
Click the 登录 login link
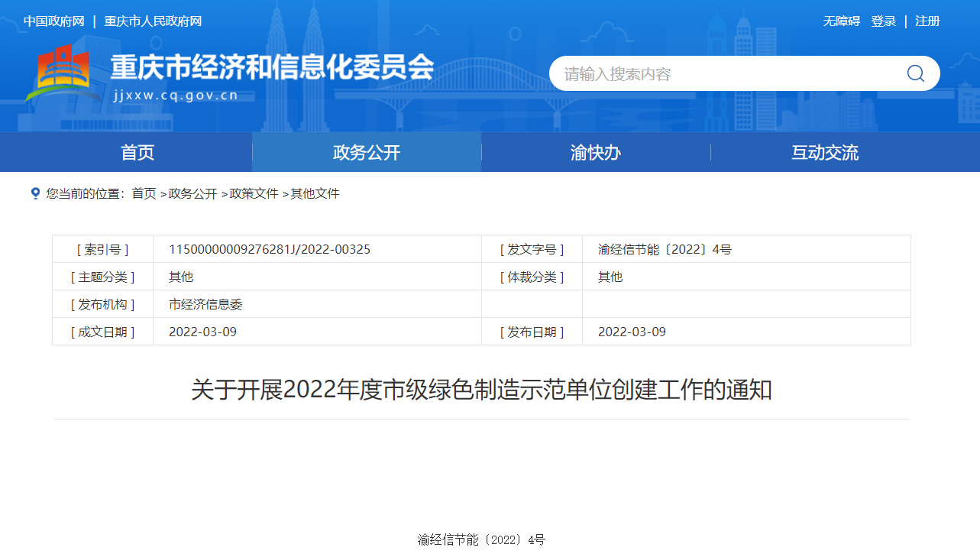[883, 21]
